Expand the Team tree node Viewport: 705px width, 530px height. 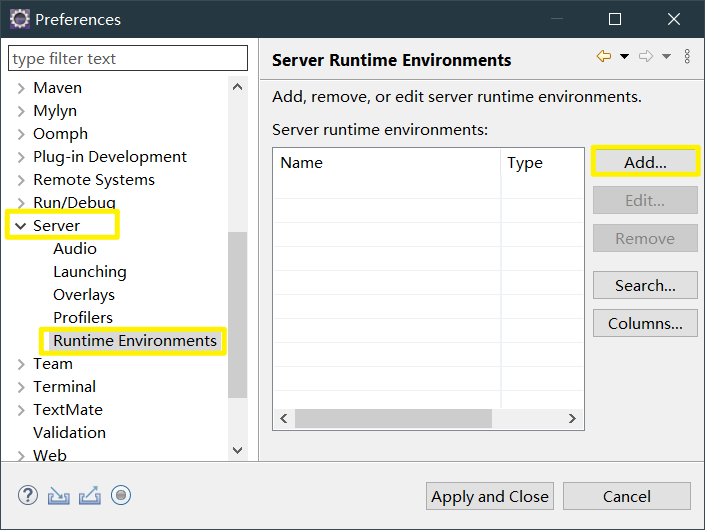[20, 364]
